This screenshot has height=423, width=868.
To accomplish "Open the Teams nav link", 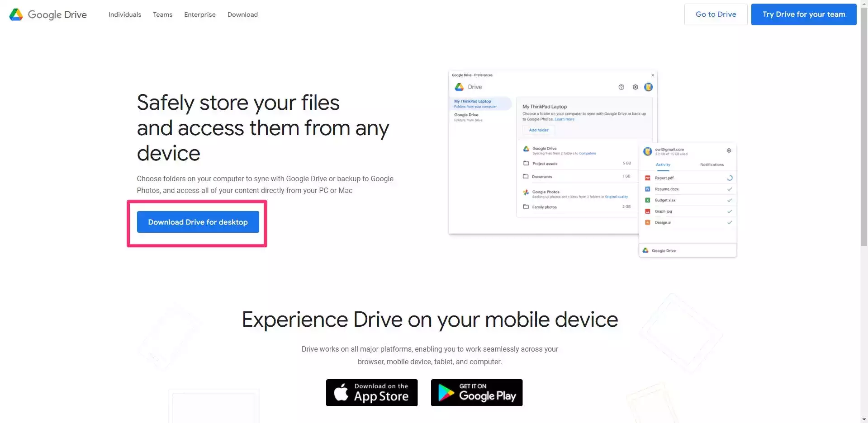I will (162, 14).
